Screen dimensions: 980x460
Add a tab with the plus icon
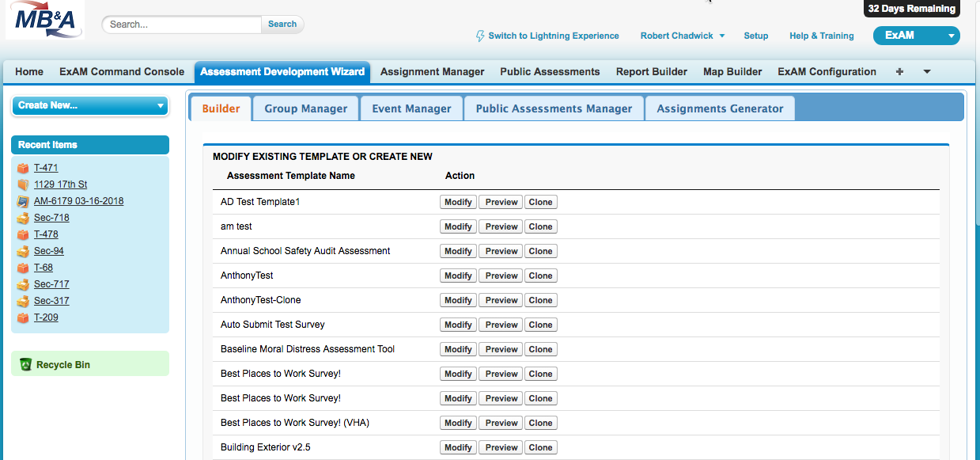click(899, 71)
